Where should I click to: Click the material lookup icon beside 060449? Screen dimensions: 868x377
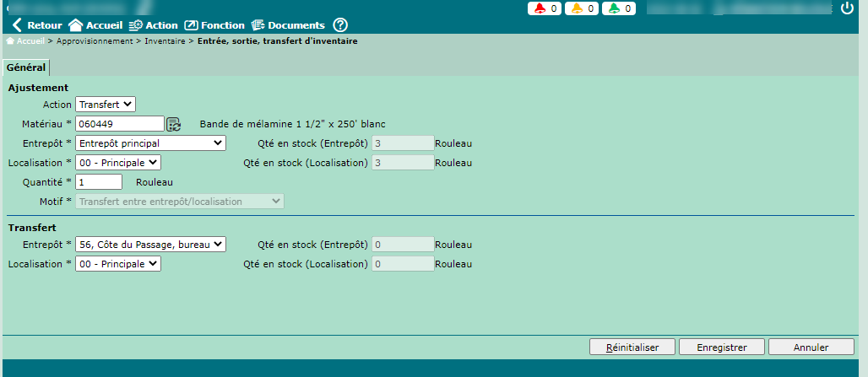[173, 124]
